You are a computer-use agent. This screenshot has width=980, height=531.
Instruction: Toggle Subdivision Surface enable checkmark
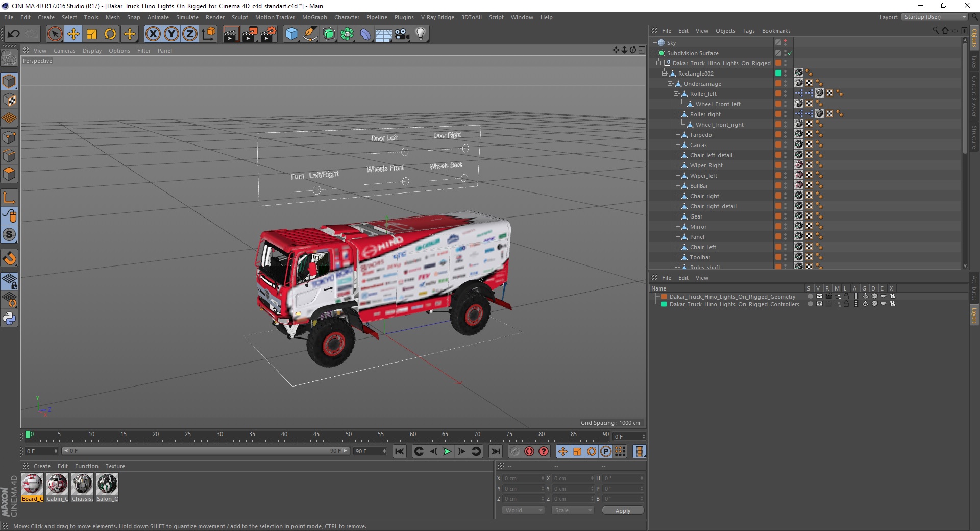(x=790, y=53)
